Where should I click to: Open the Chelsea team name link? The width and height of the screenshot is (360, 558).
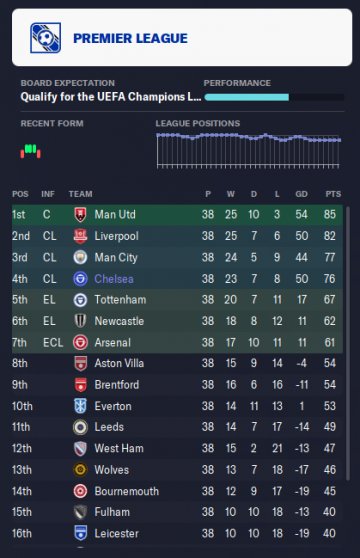[114, 279]
